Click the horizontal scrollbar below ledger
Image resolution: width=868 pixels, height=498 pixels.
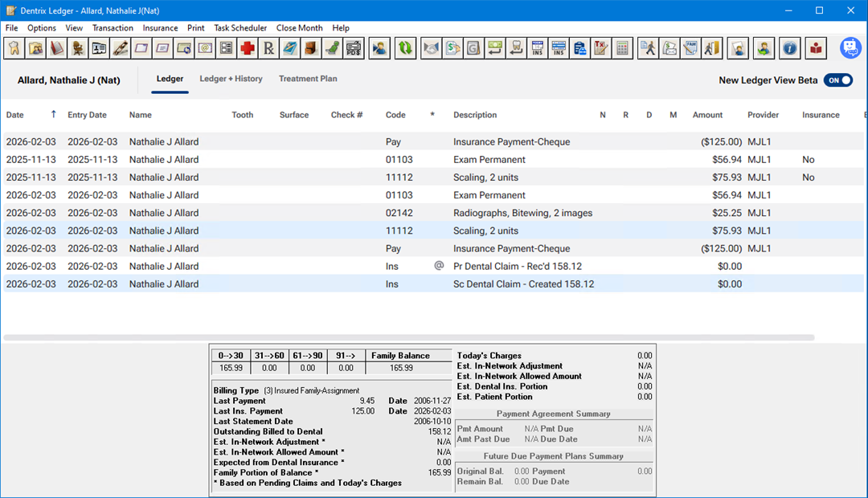point(408,337)
